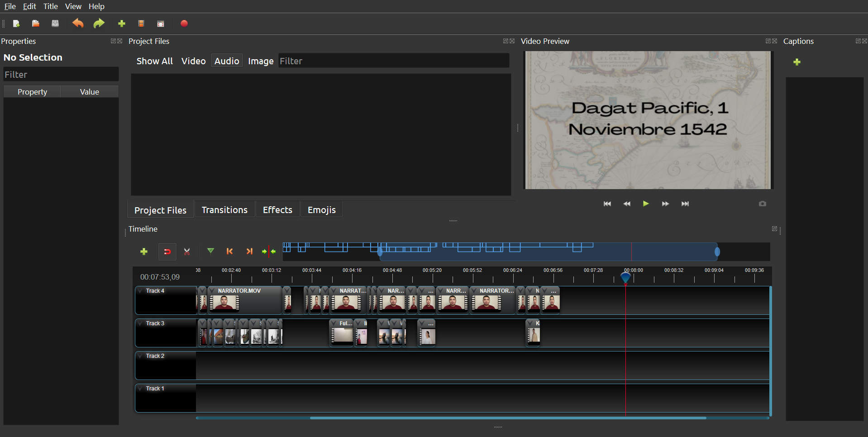Open the Title menu
Image resolution: width=868 pixels, height=437 pixels.
click(50, 6)
